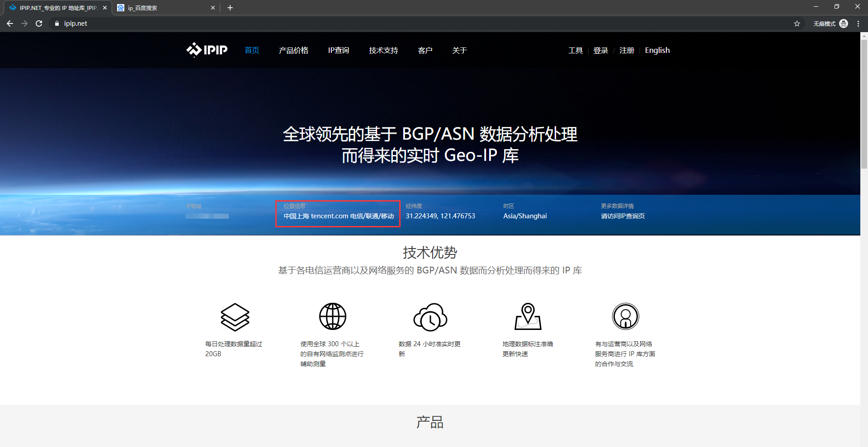This screenshot has width=868, height=447.
Task: Click the IPIP logo in the header
Action: pyautogui.click(x=207, y=50)
